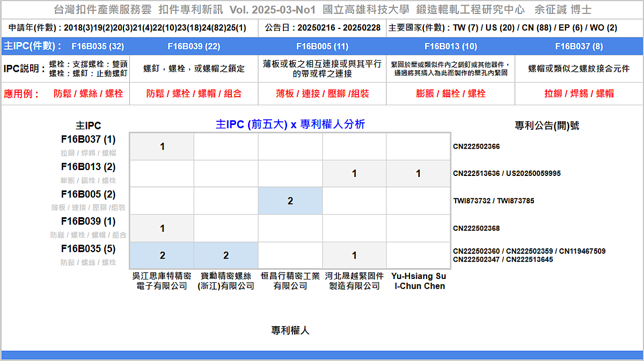644x361 pixels.
Task: Click the 寶動精密螺絲(浙江)有限公司 column label
Action: pos(226,281)
